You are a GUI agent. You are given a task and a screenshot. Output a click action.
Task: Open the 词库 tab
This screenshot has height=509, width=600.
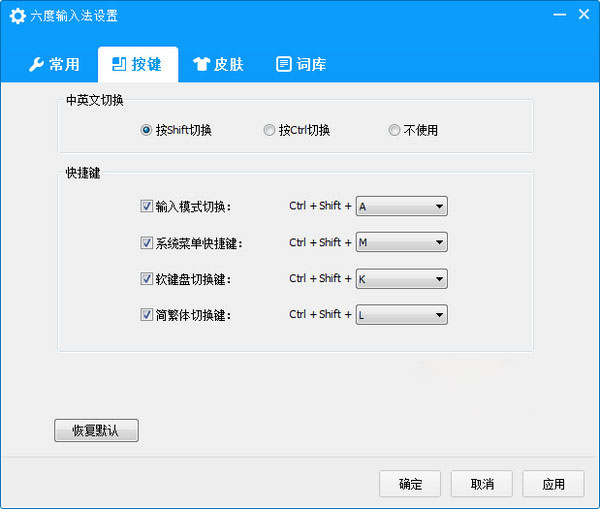click(x=301, y=64)
